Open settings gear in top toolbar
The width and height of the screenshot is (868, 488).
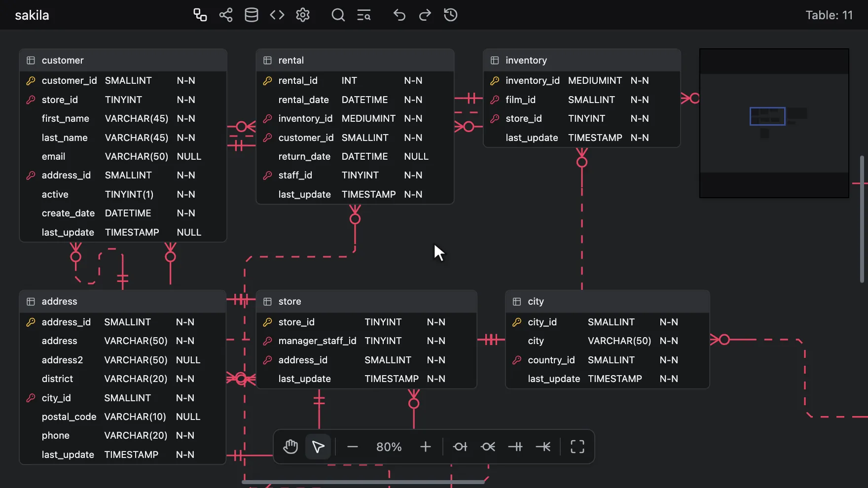303,15
